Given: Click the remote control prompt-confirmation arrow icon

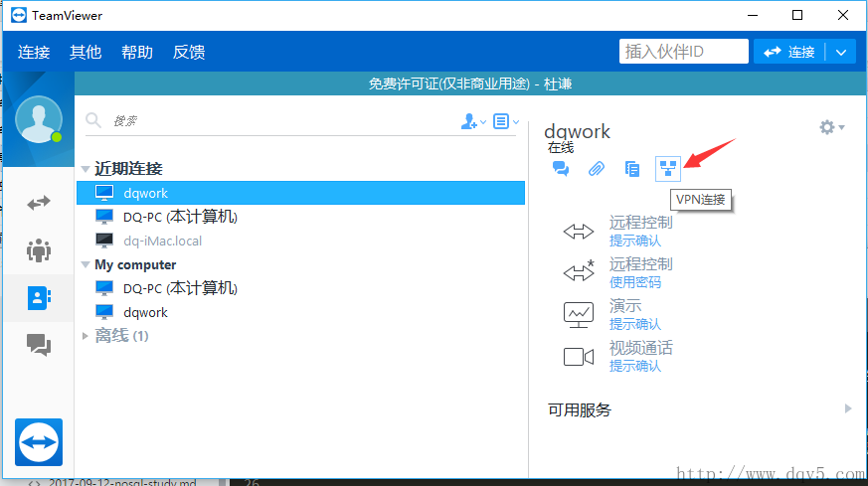Looking at the screenshot, I should point(579,232).
